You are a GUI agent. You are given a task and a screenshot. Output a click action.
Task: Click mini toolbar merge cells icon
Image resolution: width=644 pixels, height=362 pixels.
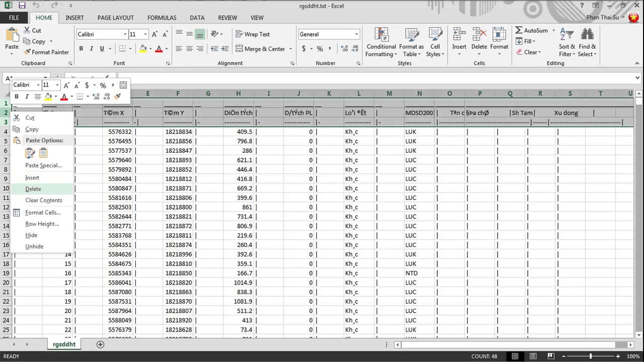[x=123, y=85]
